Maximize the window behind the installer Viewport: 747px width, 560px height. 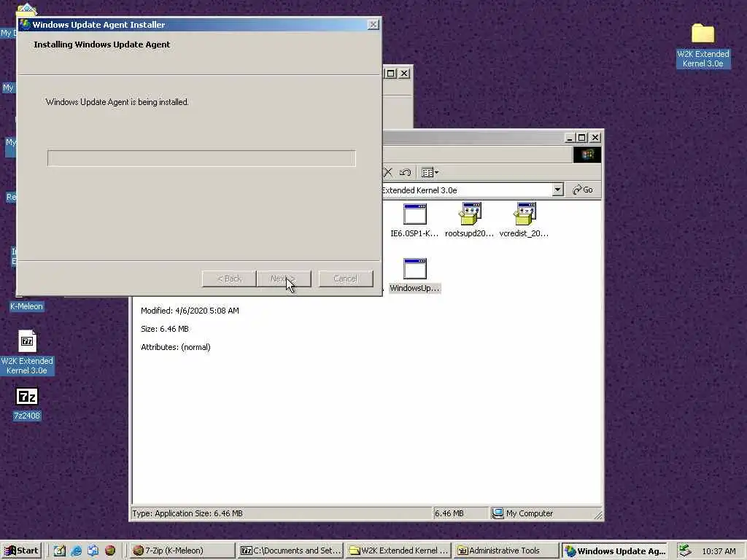[391, 74]
